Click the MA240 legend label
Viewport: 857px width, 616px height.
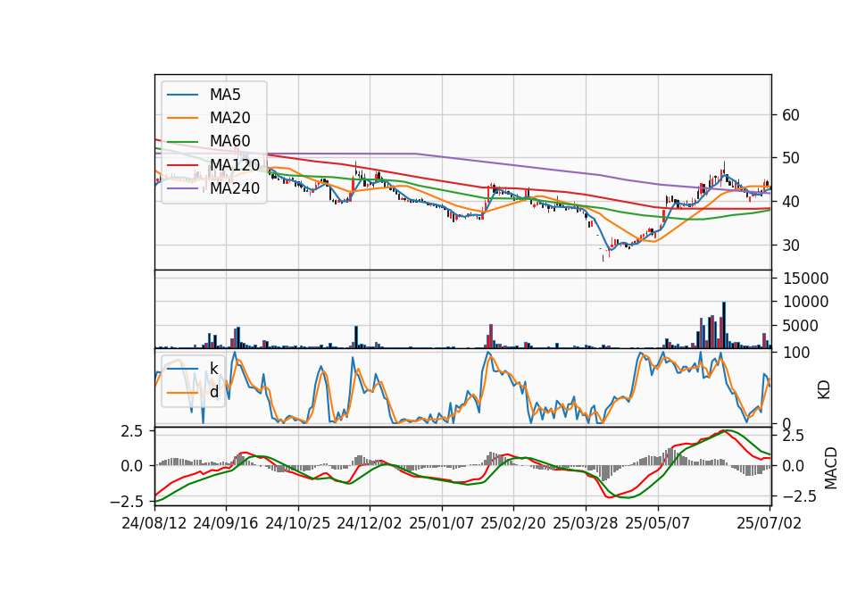235,188
